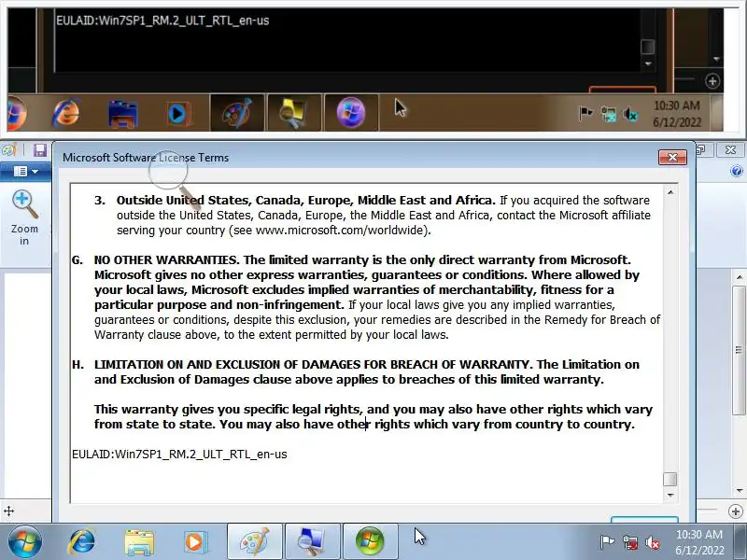Click the Save icon in Paint's quick access toolbar
Viewport: 747px width, 560px height.
[40, 150]
